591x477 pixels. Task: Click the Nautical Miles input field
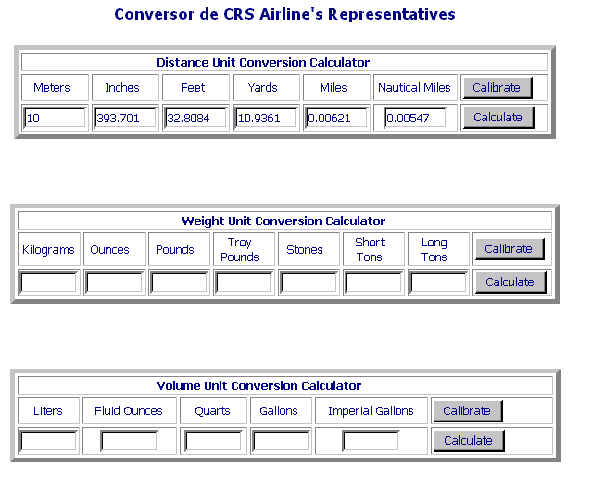click(x=415, y=118)
